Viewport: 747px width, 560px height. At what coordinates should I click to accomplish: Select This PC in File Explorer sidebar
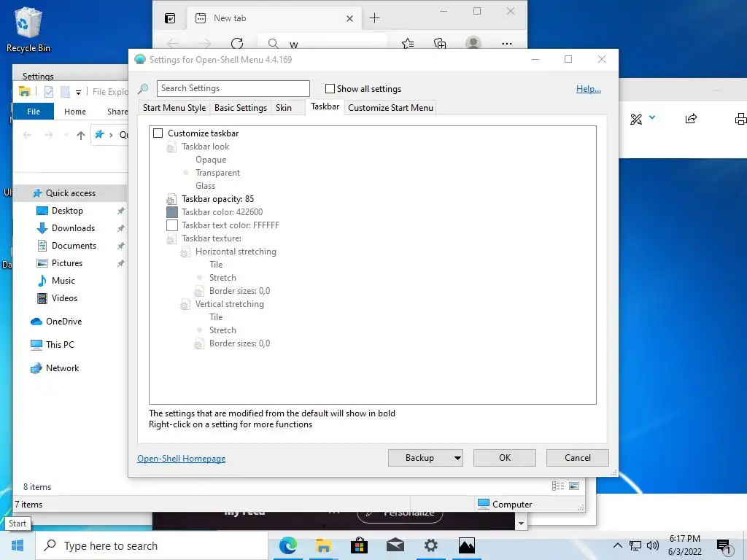(x=60, y=344)
